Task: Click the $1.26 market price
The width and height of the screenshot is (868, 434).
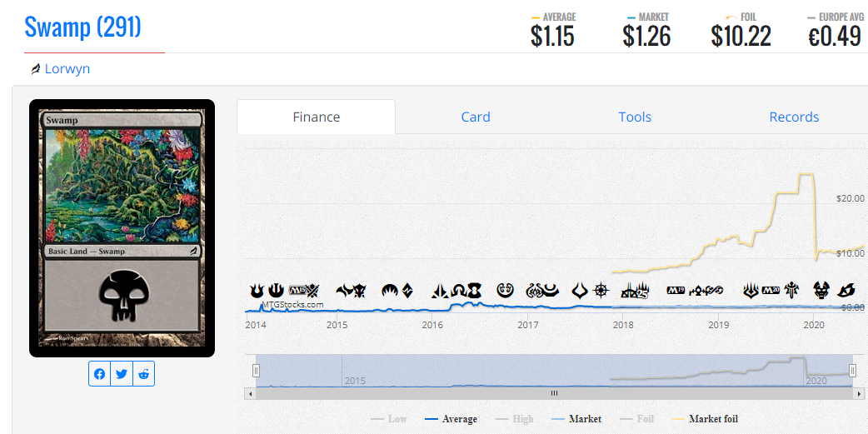Action: [646, 37]
